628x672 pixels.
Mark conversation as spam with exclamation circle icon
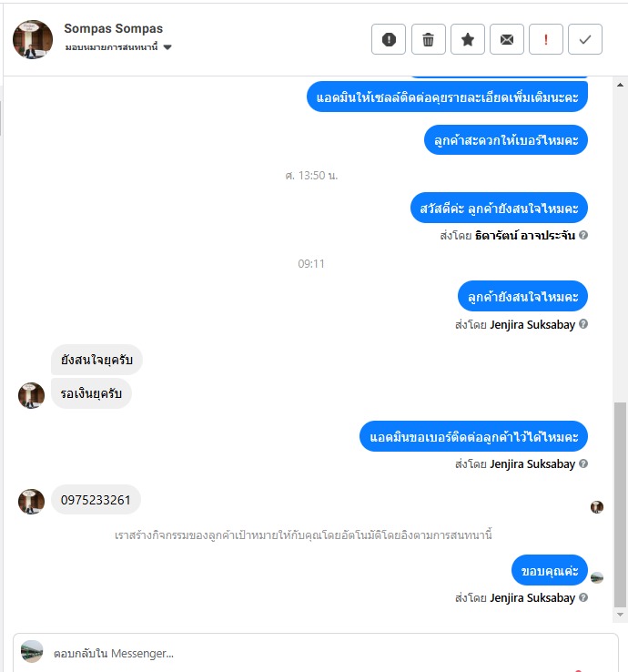(389, 39)
